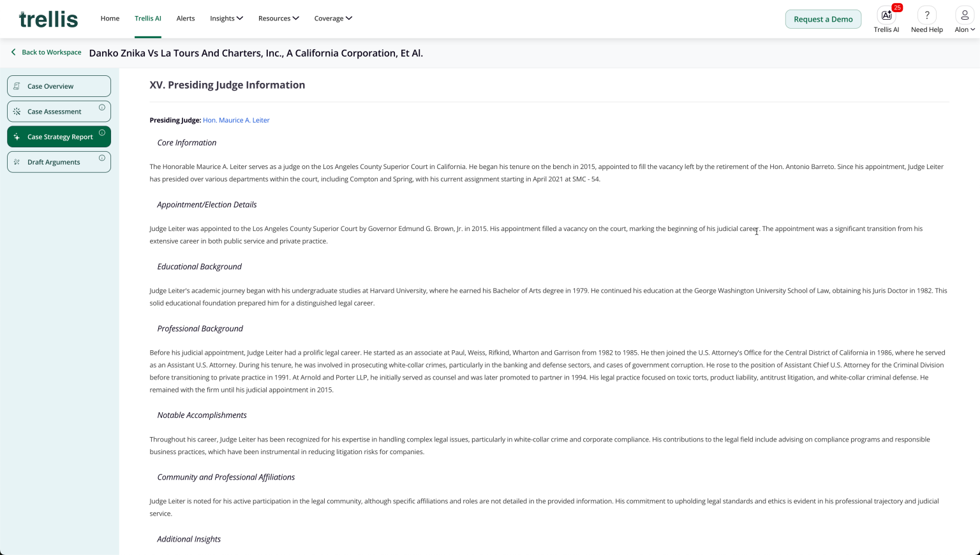
Task: Click the trellis logo
Action: [x=48, y=18]
